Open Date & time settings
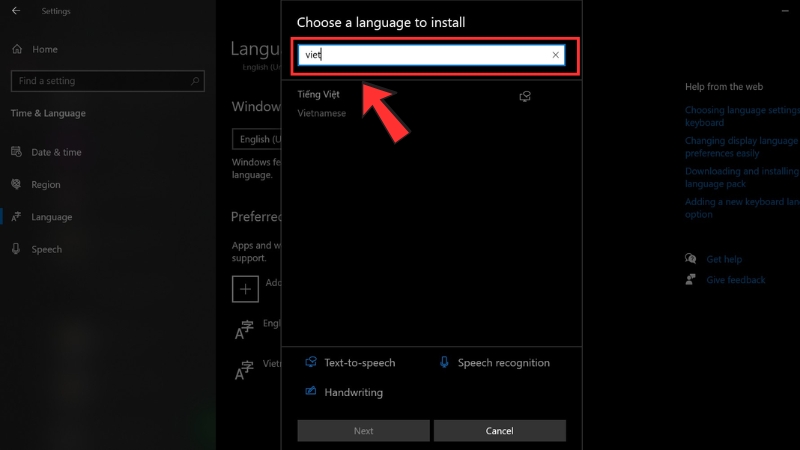The height and width of the screenshot is (450, 800). [x=56, y=152]
